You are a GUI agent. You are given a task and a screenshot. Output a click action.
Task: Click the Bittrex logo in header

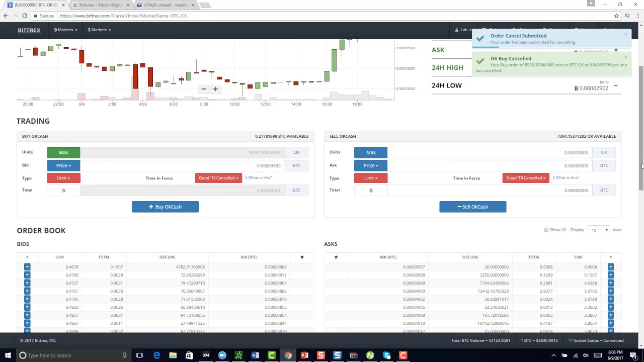(29, 30)
